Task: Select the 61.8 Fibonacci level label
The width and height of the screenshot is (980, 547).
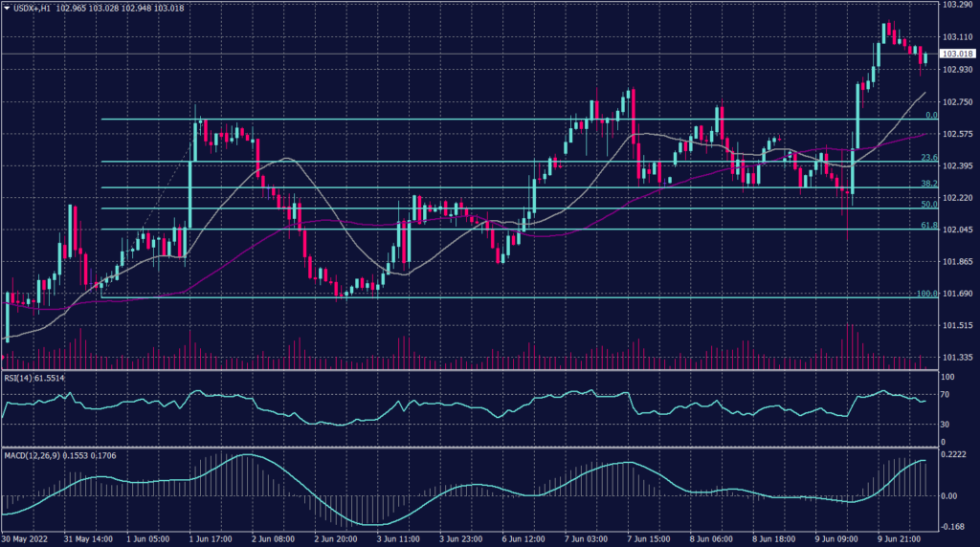Action: coord(928,226)
